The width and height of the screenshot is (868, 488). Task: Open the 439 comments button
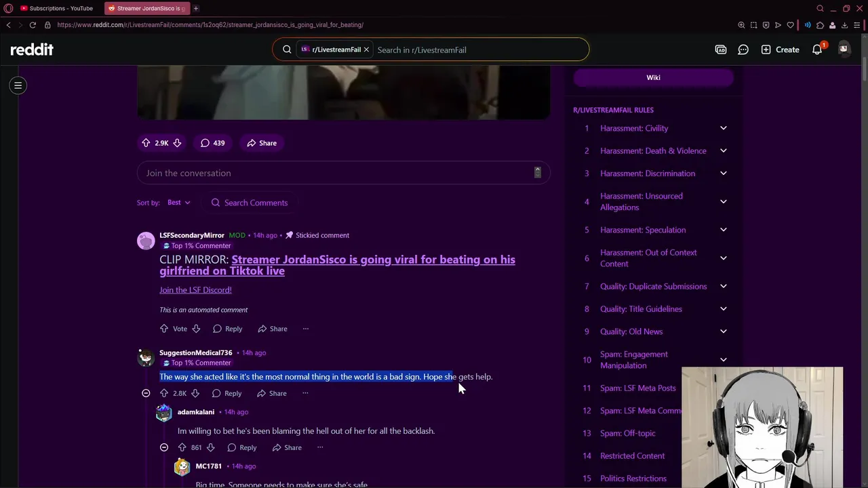point(212,143)
